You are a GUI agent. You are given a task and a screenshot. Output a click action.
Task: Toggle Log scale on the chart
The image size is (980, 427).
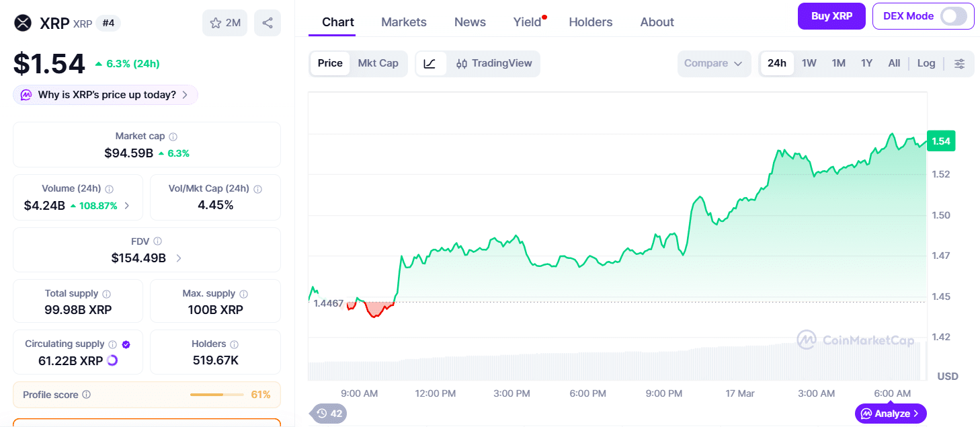(926, 63)
